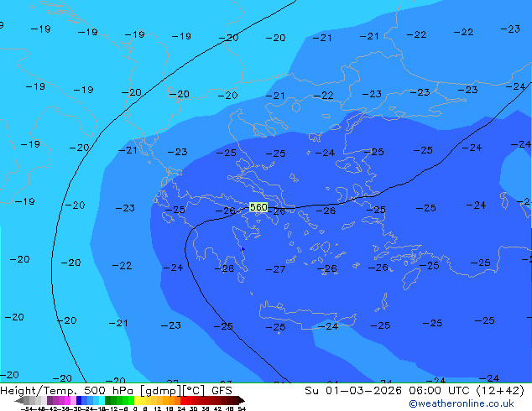Click the [°C] unit label in the title
The height and width of the screenshot is (411, 532).
[194, 391]
